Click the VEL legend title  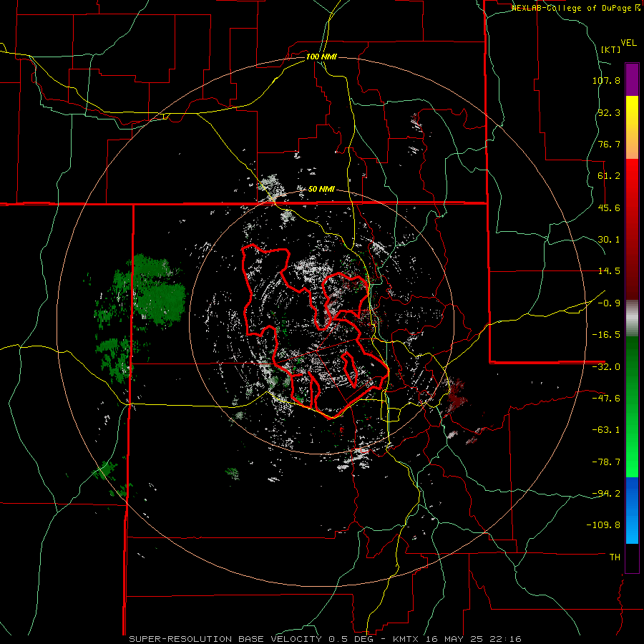coord(628,43)
